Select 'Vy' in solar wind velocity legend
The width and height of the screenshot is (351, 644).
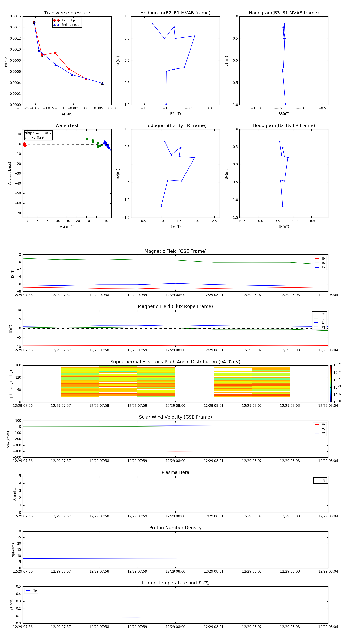click(x=320, y=429)
